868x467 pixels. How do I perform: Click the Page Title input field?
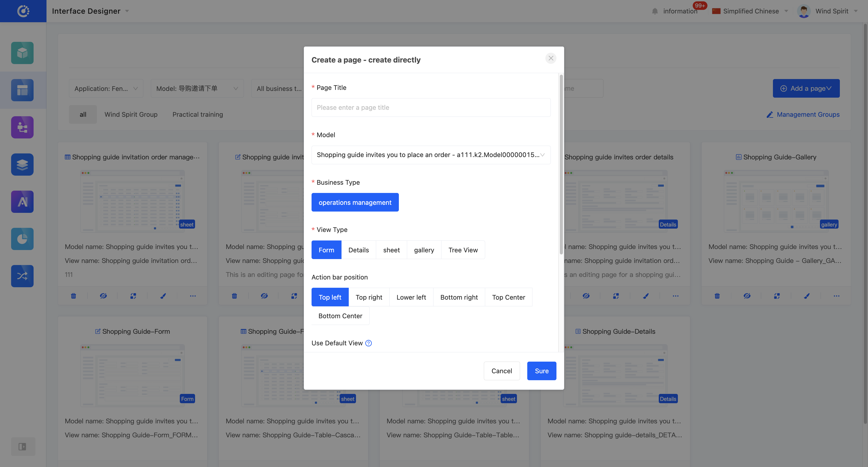pyautogui.click(x=431, y=107)
